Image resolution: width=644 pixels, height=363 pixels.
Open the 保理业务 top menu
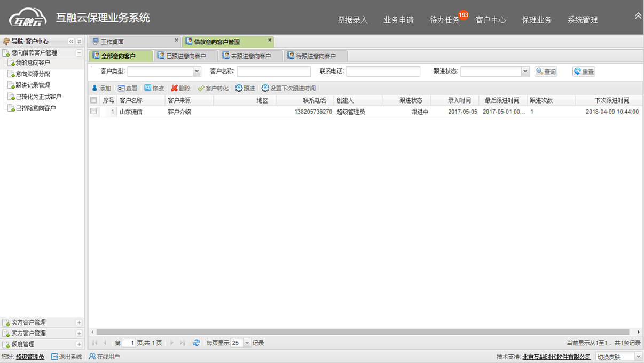tap(536, 20)
